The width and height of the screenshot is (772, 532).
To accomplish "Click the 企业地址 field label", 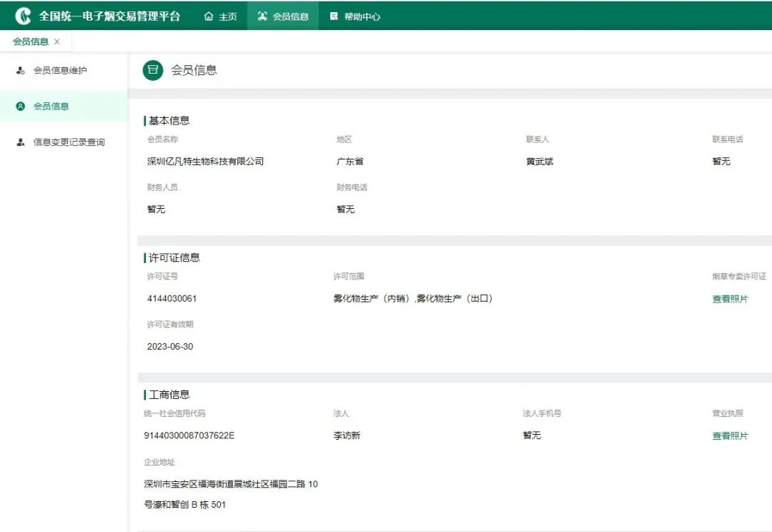I will [159, 462].
